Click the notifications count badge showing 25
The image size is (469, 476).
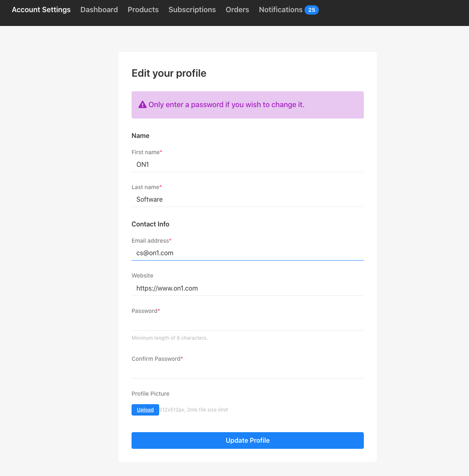coord(311,10)
